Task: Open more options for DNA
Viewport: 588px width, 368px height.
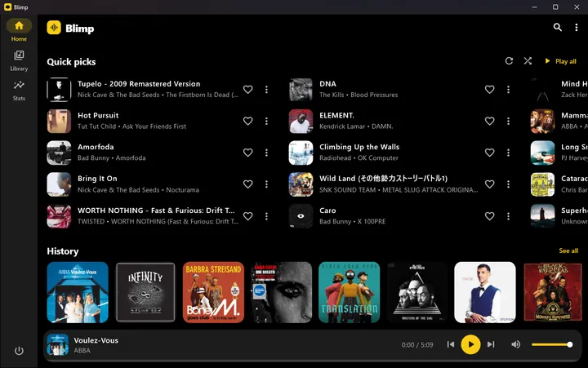Action: pos(509,89)
